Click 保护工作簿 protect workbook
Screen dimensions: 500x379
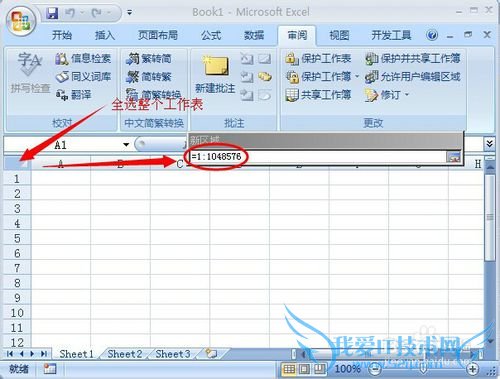click(x=318, y=77)
